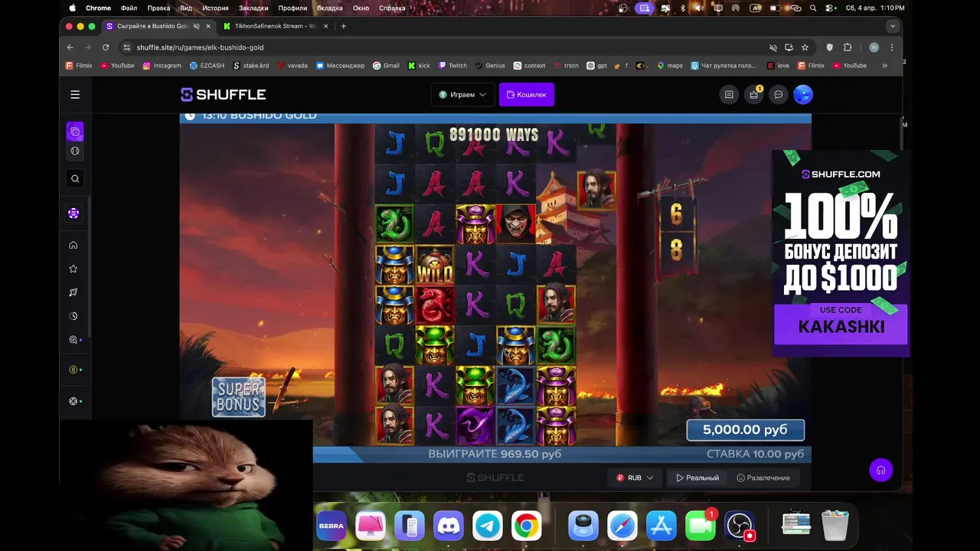Open FaceTime from the dock
This screenshot has width=980, height=551.
pyautogui.click(x=700, y=526)
